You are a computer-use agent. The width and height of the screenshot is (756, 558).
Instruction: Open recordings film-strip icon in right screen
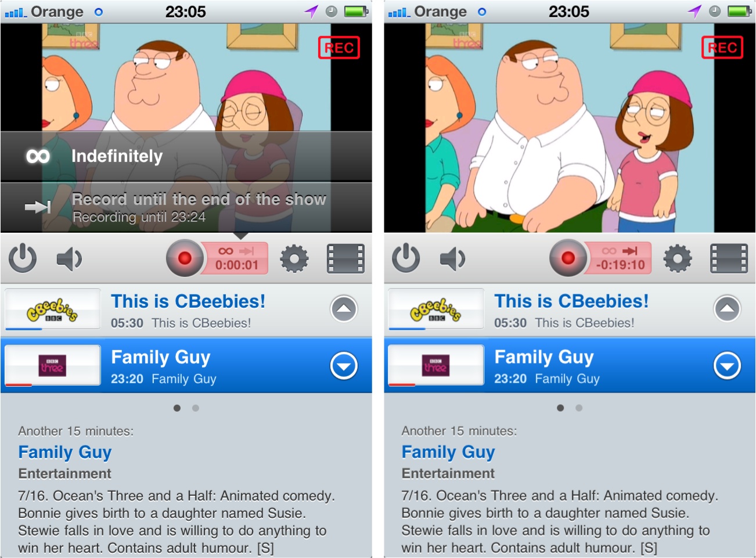click(729, 259)
